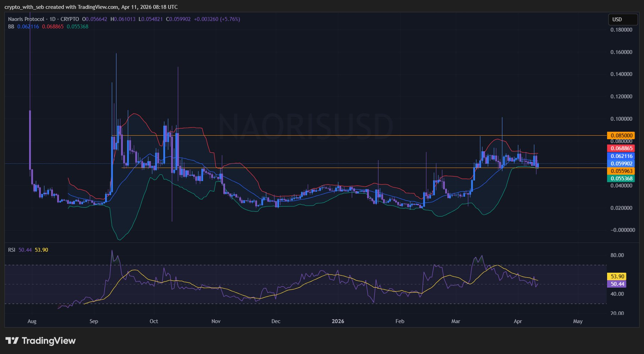Image resolution: width=644 pixels, height=354 pixels.
Task: Click the red 0.068865 upper band label
Action: [x=621, y=148]
